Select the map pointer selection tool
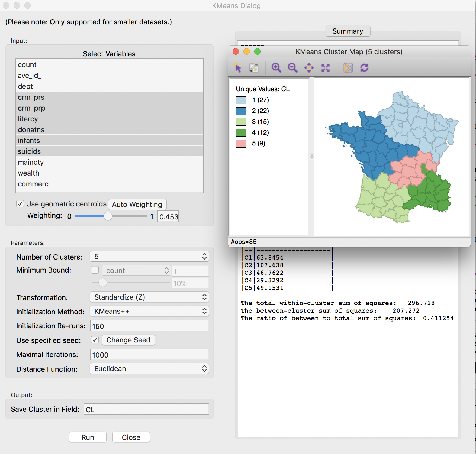 tap(238, 68)
